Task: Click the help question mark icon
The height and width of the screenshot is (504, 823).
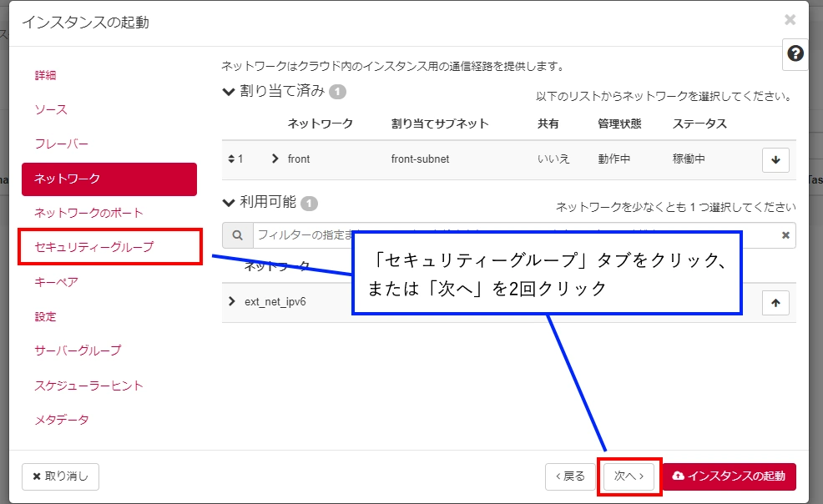Action: point(795,54)
